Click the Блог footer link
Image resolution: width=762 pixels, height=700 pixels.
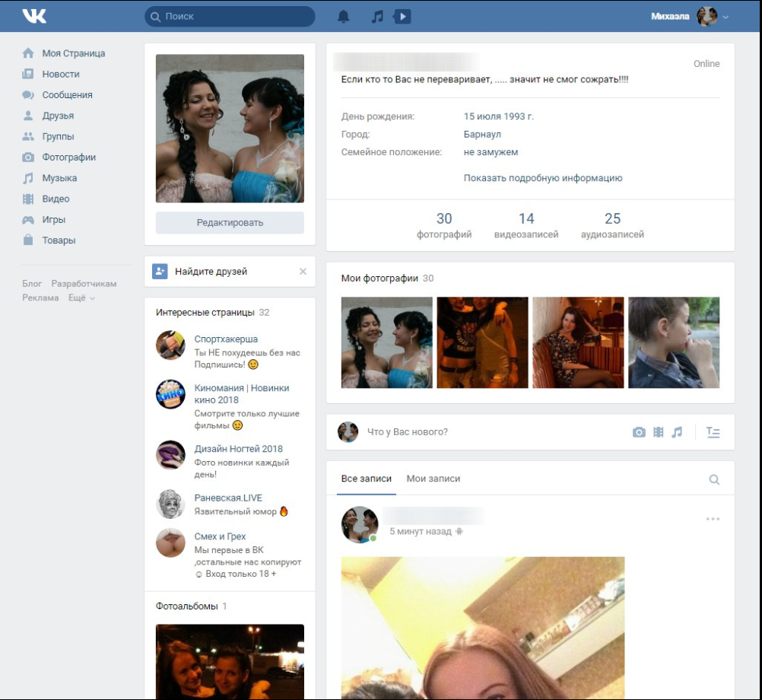pyautogui.click(x=32, y=283)
